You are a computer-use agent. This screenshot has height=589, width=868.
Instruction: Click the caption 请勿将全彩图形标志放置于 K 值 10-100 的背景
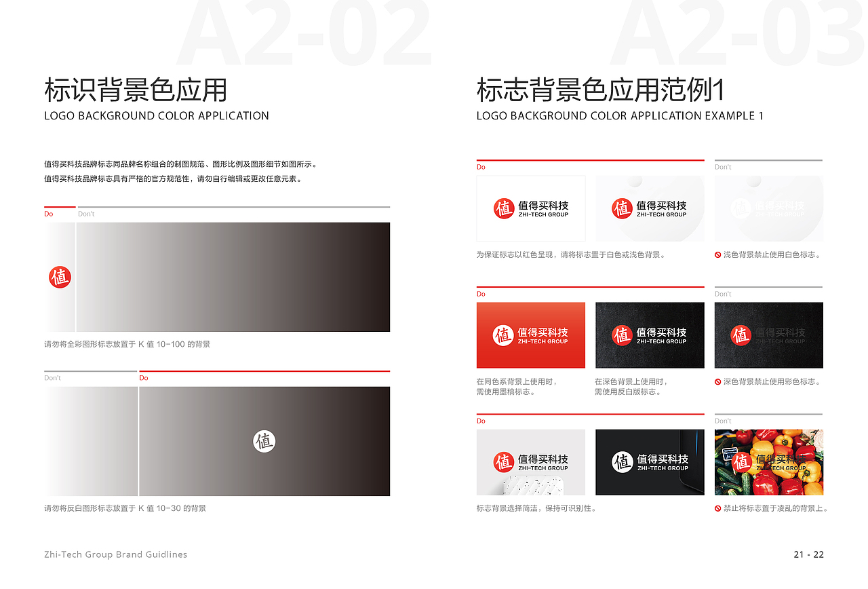[x=127, y=344]
